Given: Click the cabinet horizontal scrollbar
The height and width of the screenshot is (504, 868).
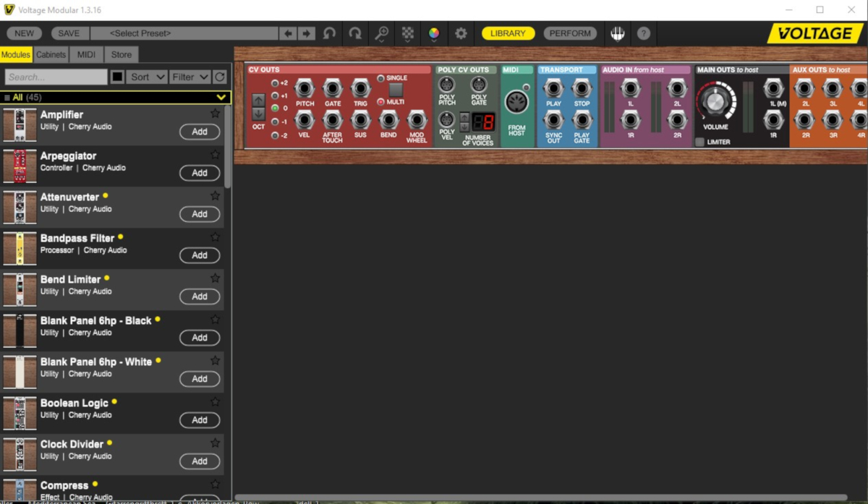Looking at the screenshot, I should 541,497.
